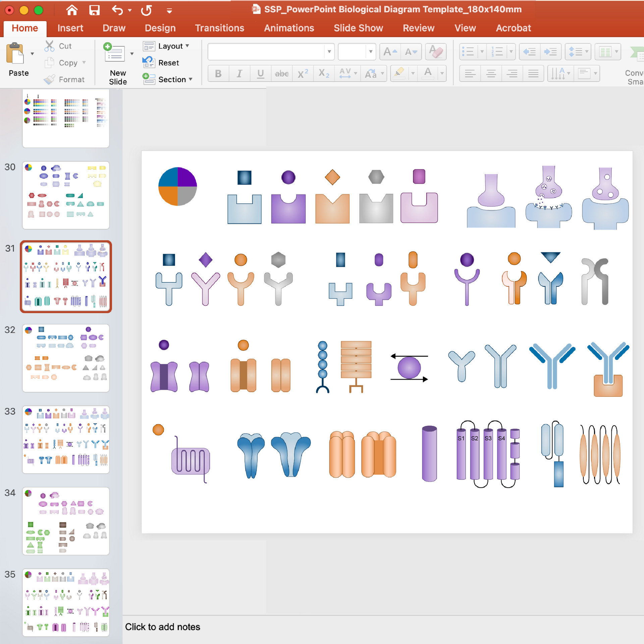Click the Increase Indent icon
The height and width of the screenshot is (644, 644).
point(550,52)
